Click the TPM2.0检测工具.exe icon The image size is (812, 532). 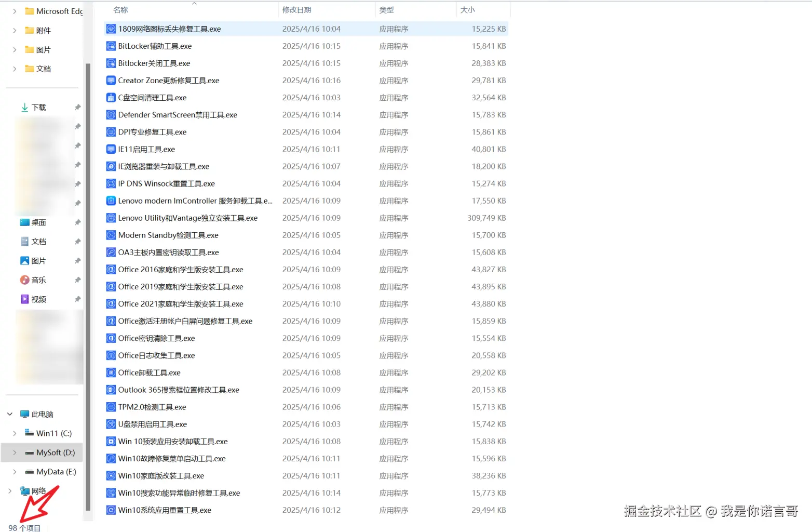pyautogui.click(x=111, y=407)
